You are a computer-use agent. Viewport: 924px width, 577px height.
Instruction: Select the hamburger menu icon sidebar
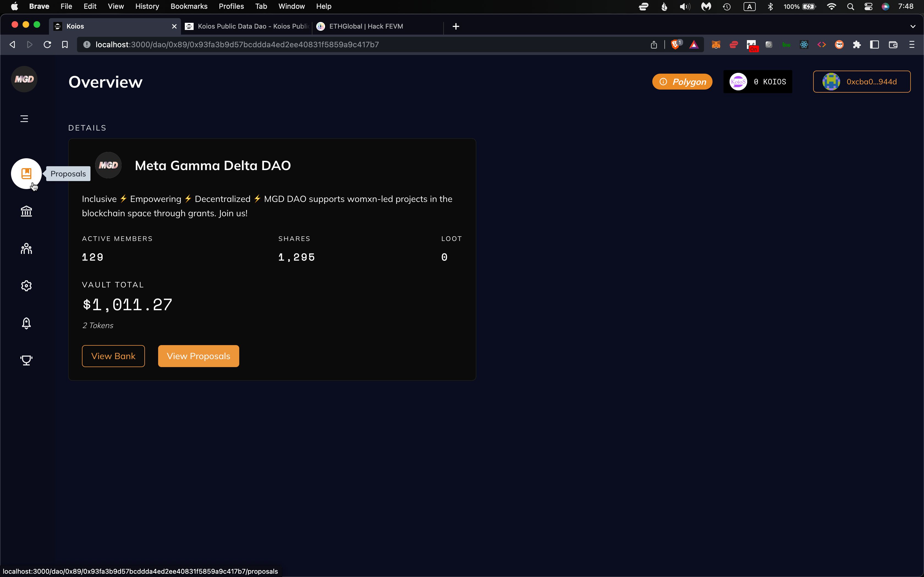(x=25, y=118)
